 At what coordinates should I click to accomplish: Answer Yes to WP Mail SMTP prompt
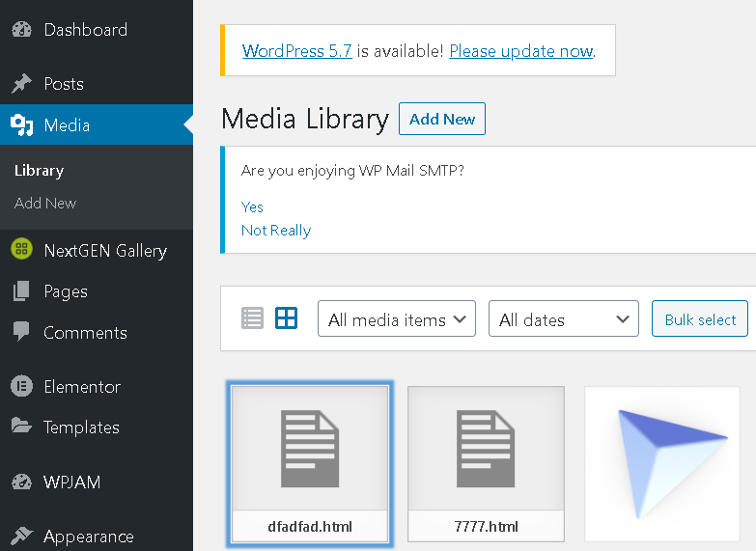pos(252,207)
